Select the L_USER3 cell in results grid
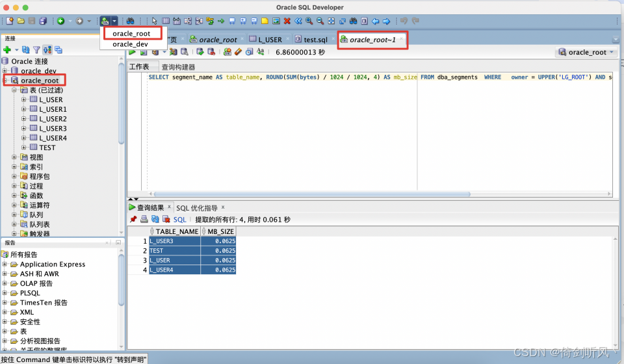Viewport: 624px width, 364px height. [174, 241]
